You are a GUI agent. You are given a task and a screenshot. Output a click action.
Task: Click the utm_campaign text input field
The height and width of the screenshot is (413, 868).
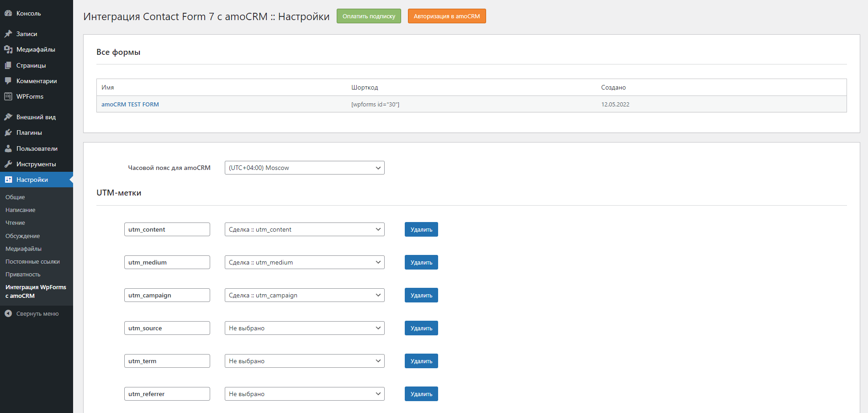click(x=167, y=295)
